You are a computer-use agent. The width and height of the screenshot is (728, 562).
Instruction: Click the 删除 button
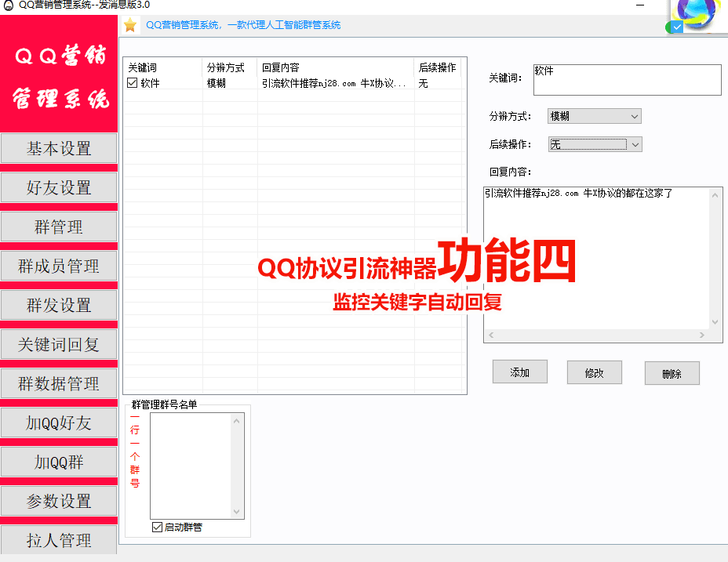tap(672, 374)
